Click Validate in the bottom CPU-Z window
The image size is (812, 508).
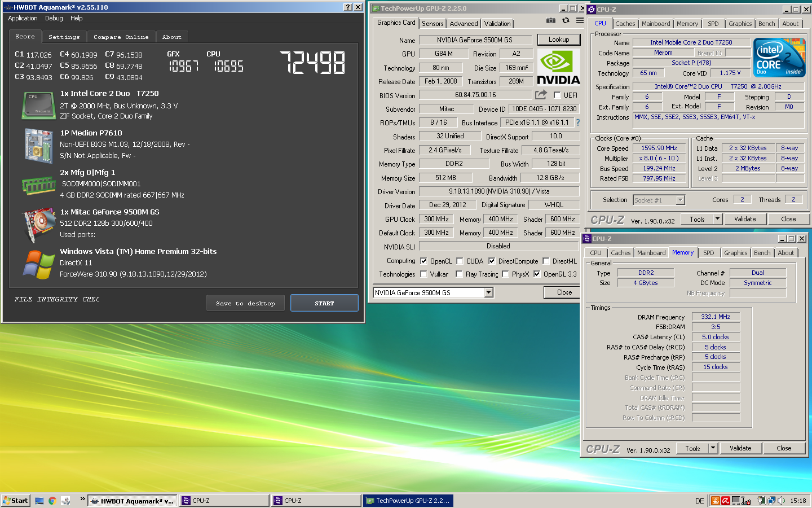pos(740,448)
